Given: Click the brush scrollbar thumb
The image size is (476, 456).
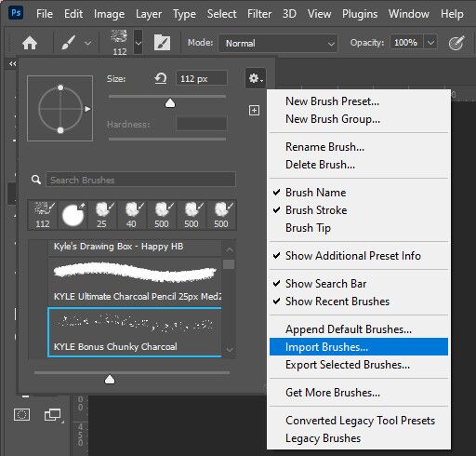Looking at the screenshot, I should click(229, 264).
